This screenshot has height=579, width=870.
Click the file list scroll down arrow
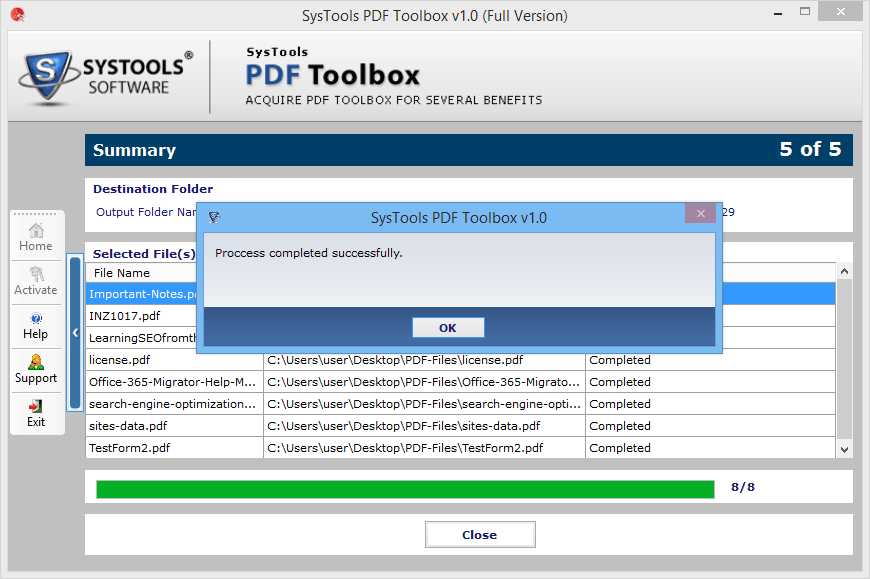(x=844, y=450)
